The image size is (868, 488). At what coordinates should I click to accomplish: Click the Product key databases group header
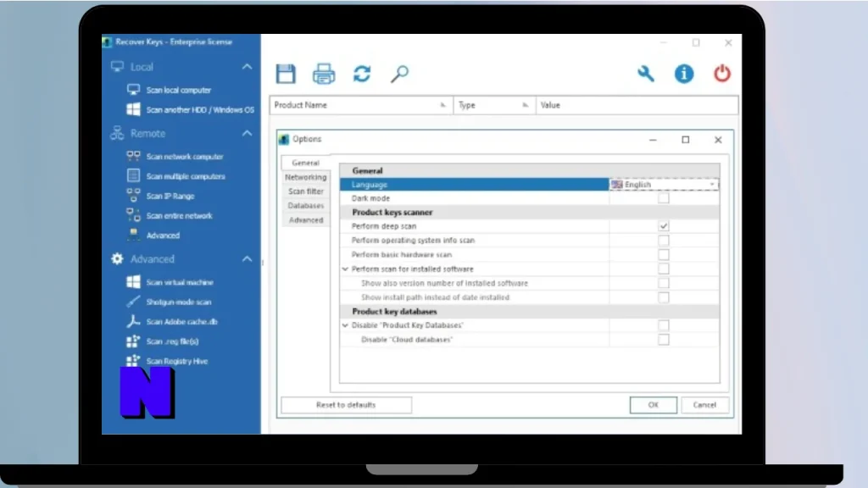pyautogui.click(x=530, y=312)
